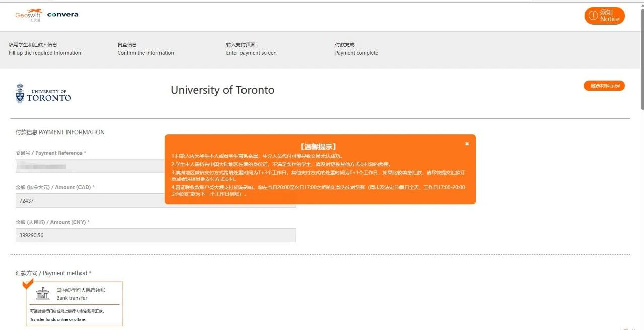Choose the Bank transfer payment method card
This screenshot has height=330, width=644.
74,304
